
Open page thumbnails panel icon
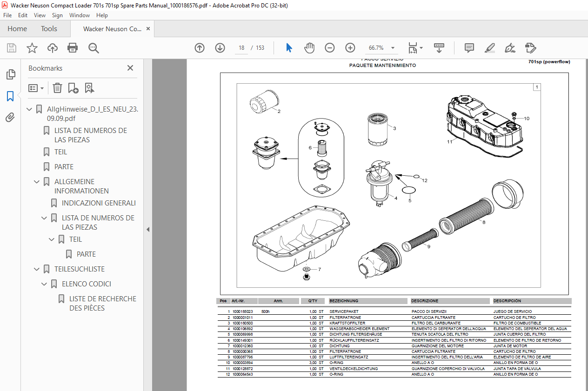tap(10, 74)
